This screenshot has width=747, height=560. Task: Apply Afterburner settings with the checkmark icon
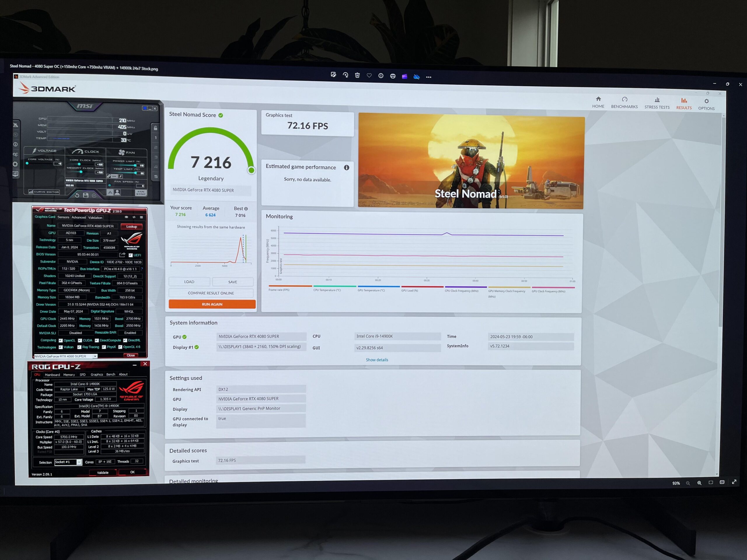coord(94,195)
